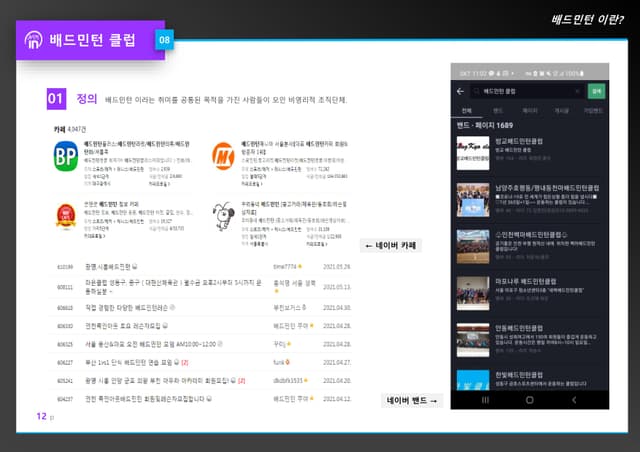Open cafe profile link under the red badge cafe

(x=95, y=236)
